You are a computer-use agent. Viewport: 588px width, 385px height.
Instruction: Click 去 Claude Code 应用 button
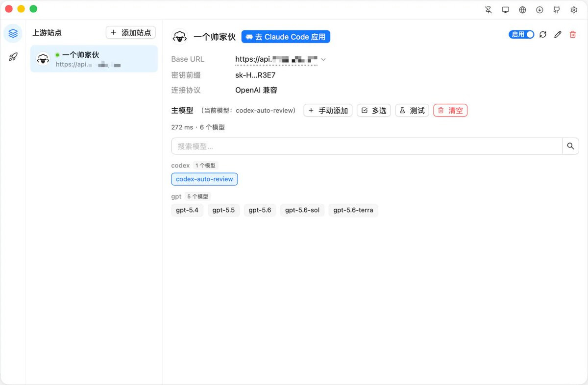(x=286, y=37)
